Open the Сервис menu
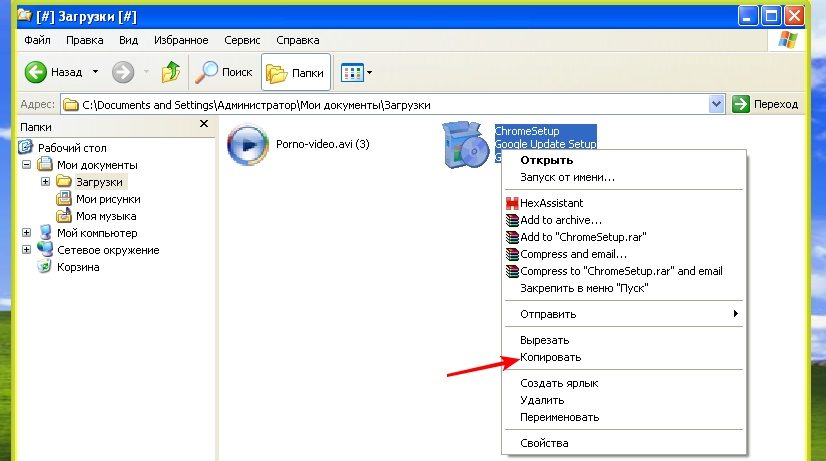The height and width of the screenshot is (461, 826). pos(242,40)
